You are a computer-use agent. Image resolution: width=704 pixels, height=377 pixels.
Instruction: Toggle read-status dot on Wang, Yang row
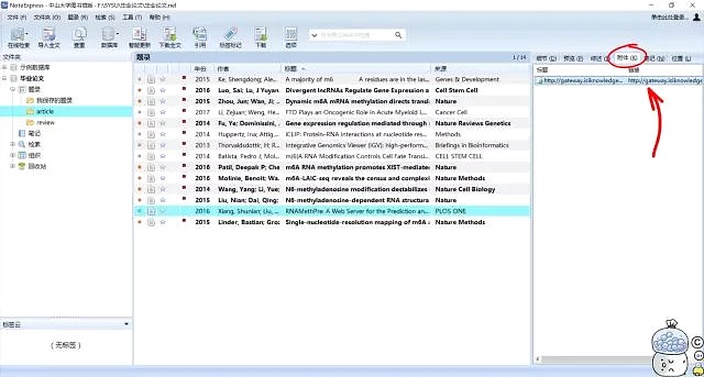point(140,189)
